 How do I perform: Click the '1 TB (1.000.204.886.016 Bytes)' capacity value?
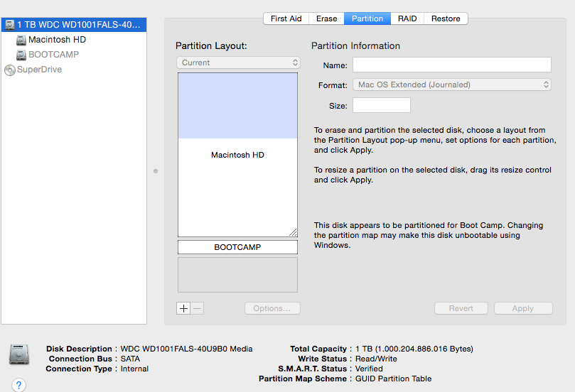point(414,349)
